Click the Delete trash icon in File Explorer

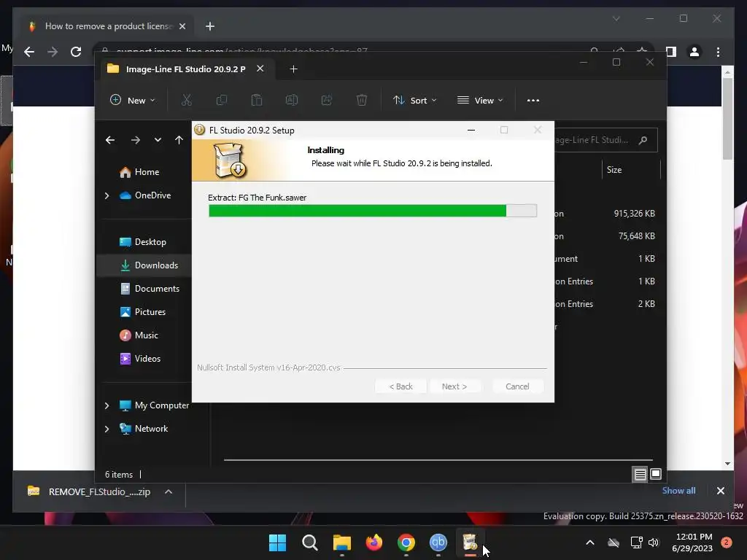click(x=362, y=100)
